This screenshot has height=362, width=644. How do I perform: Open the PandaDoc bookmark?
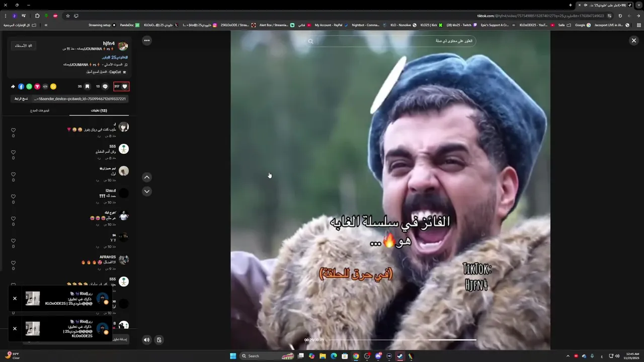(129, 25)
